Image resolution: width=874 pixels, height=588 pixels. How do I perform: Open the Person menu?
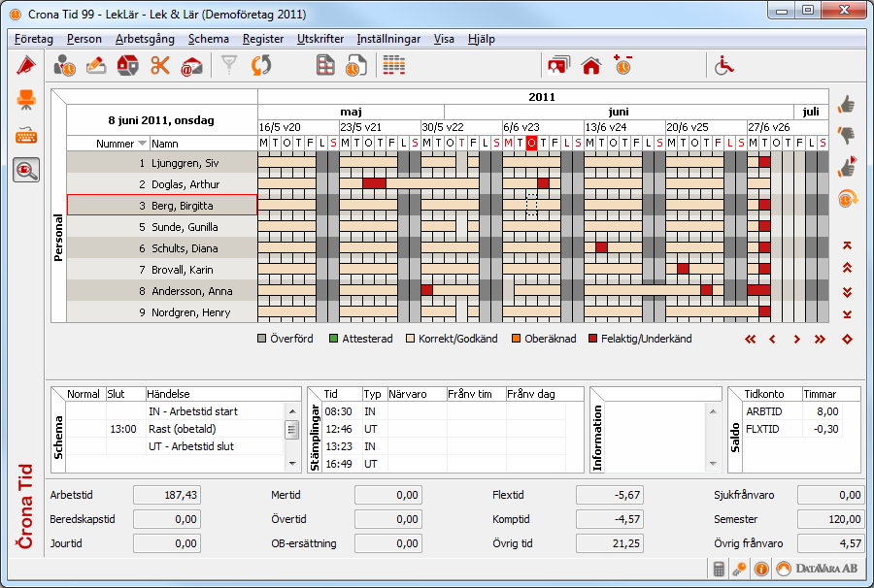click(x=84, y=39)
